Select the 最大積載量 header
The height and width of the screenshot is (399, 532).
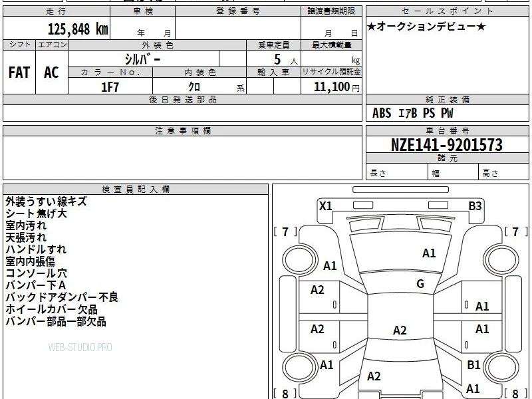click(331, 45)
